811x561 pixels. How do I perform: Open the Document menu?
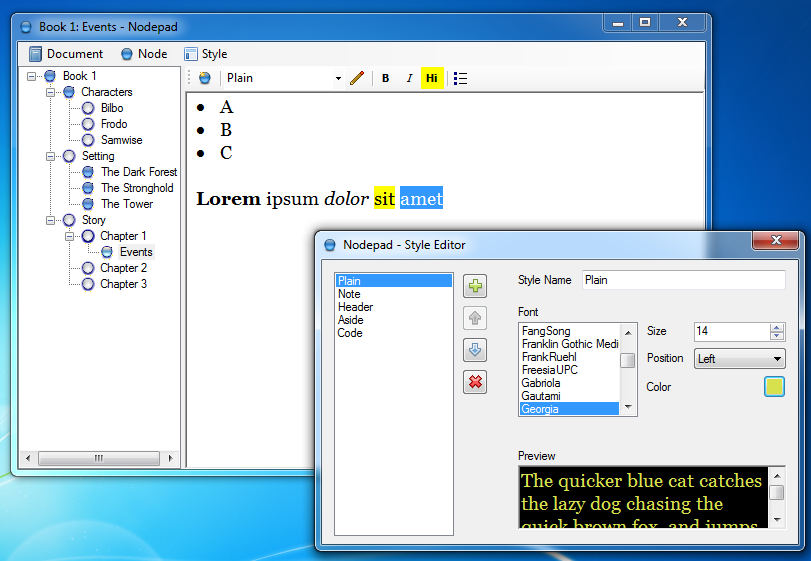(x=66, y=54)
